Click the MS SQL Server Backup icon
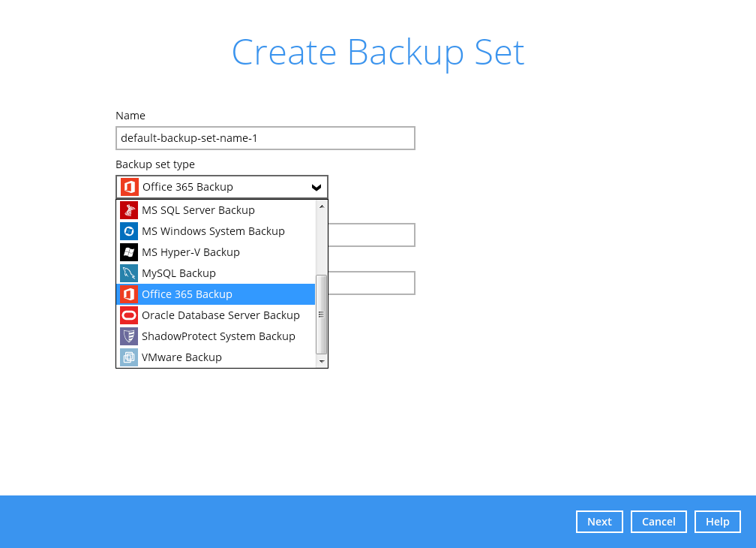756x548 pixels. pos(129,210)
